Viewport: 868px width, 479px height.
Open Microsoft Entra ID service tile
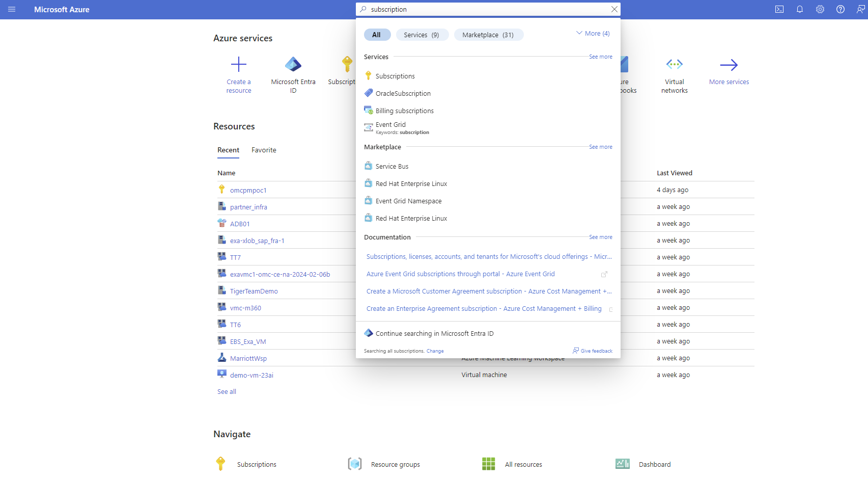pos(293,75)
